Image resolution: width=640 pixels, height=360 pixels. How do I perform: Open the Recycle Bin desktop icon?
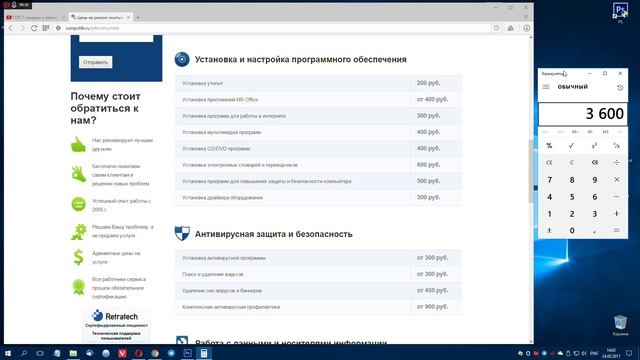point(620,325)
